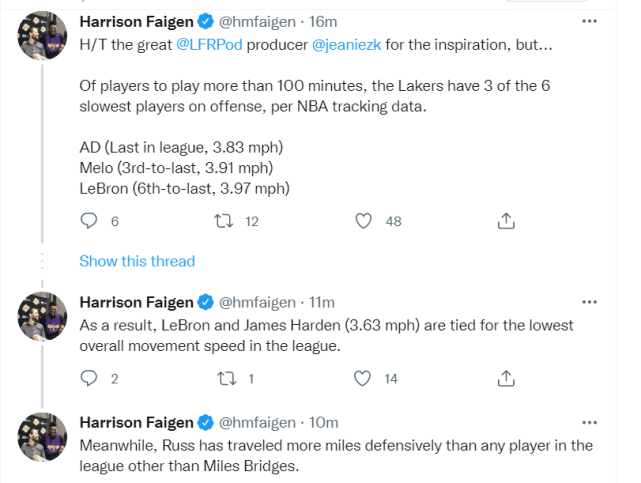641x483 pixels.
Task: Open the first tweet's profile avatar
Action: coord(40,38)
